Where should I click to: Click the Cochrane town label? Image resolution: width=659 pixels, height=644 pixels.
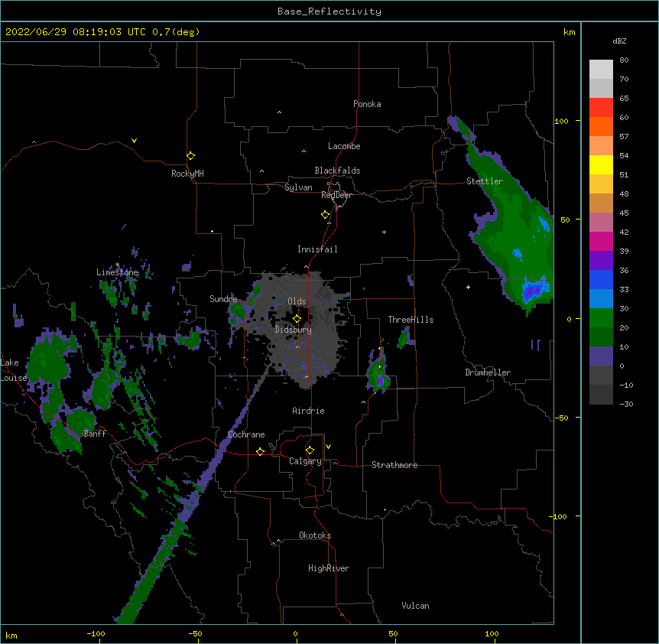click(x=246, y=434)
